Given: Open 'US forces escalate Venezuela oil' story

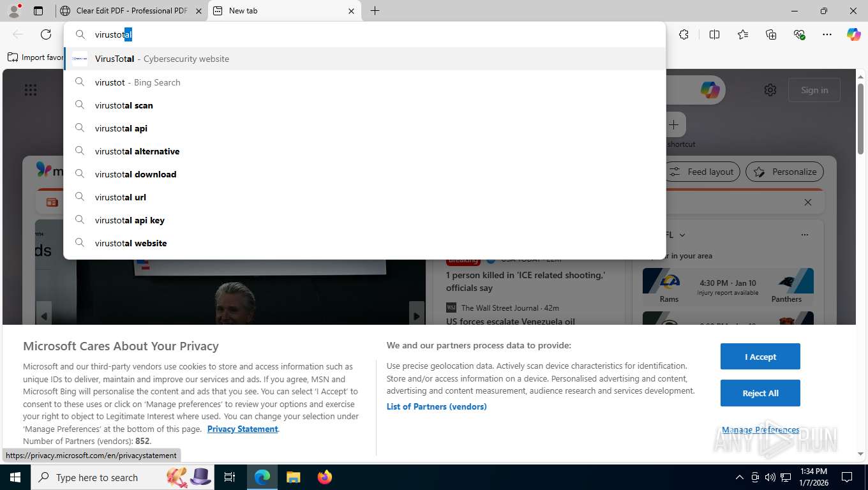Looking at the screenshot, I should [511, 321].
